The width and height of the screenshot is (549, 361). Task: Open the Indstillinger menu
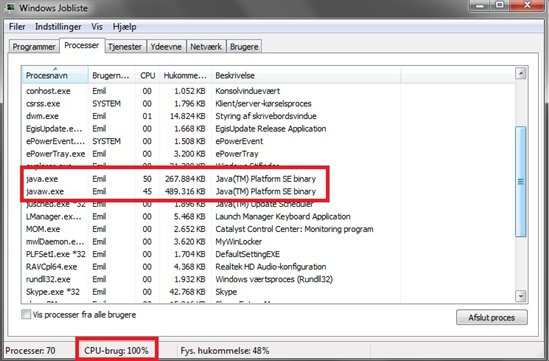[58, 27]
